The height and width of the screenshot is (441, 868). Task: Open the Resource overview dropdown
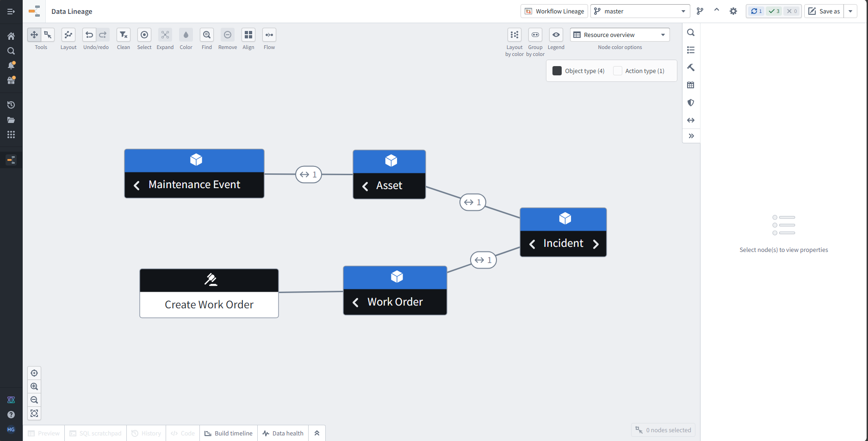[x=620, y=34]
